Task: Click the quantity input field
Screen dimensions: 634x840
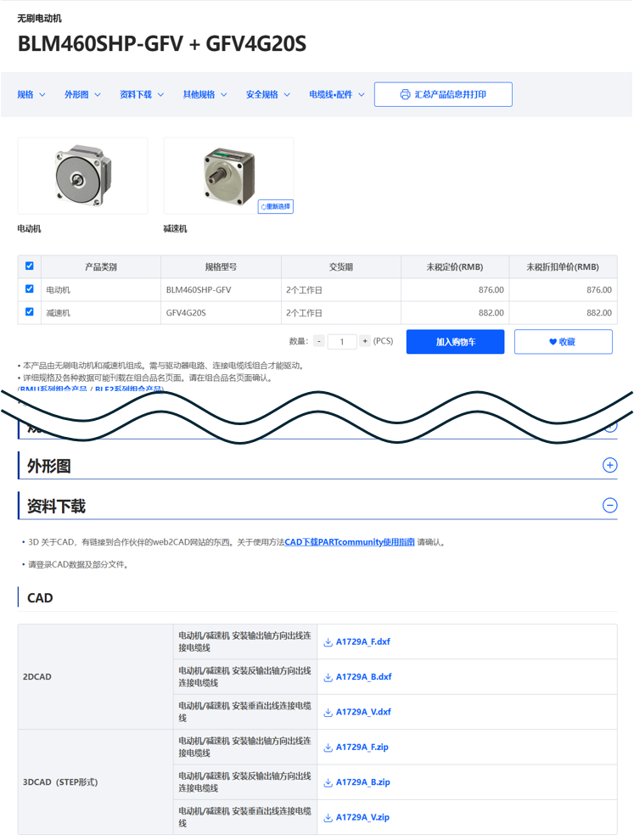Action: pos(342,341)
